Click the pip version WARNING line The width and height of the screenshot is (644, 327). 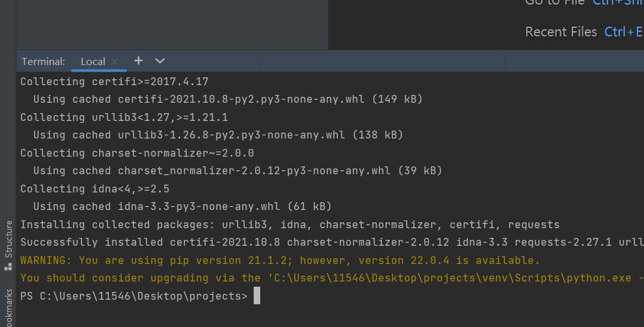tap(280, 260)
